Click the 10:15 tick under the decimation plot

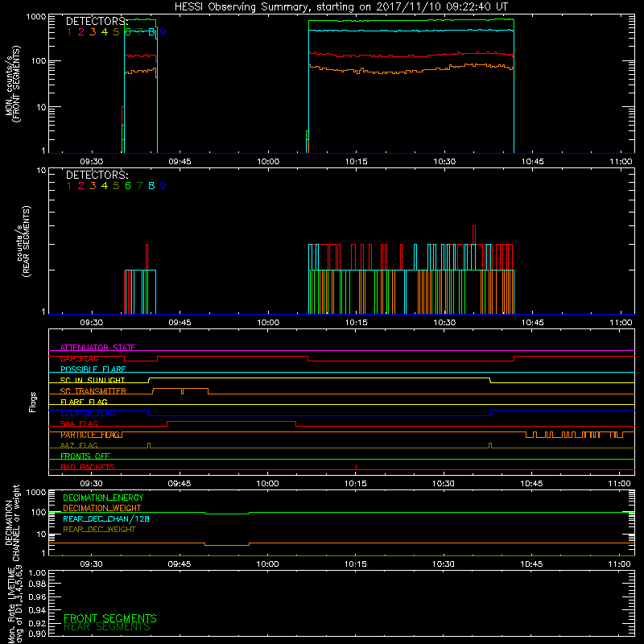click(x=355, y=564)
